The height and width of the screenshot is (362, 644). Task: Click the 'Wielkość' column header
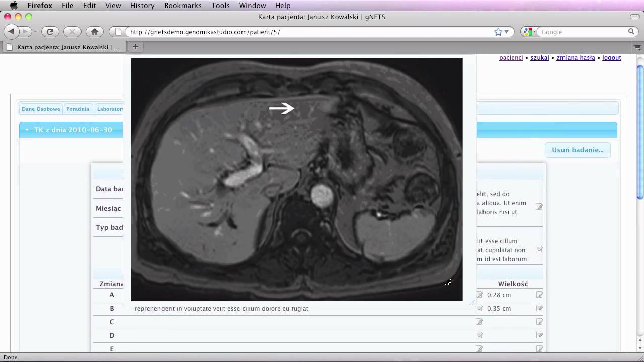pos(513,284)
